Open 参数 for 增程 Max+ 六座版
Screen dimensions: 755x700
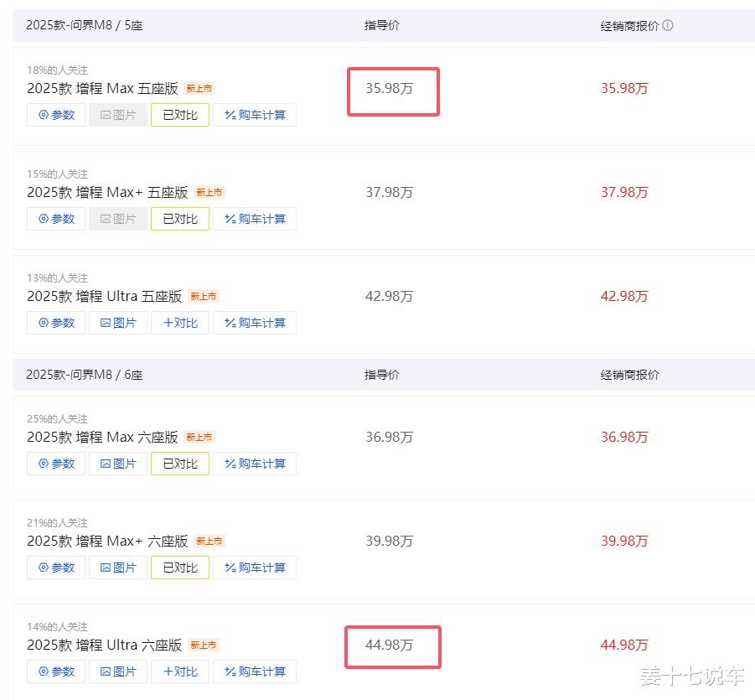[x=56, y=568]
